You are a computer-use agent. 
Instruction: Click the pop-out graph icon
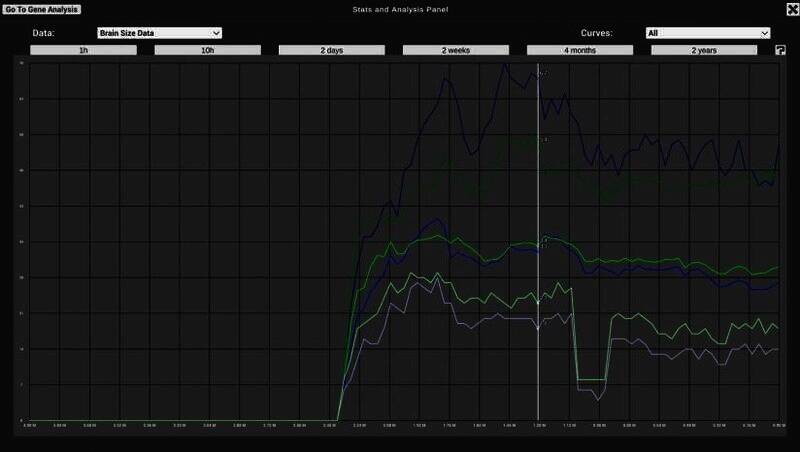click(x=780, y=50)
